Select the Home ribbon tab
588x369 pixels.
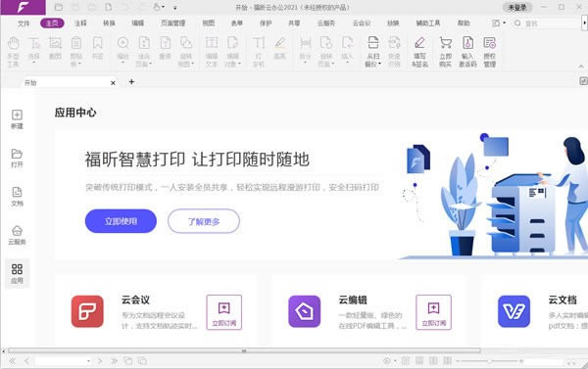(52, 23)
